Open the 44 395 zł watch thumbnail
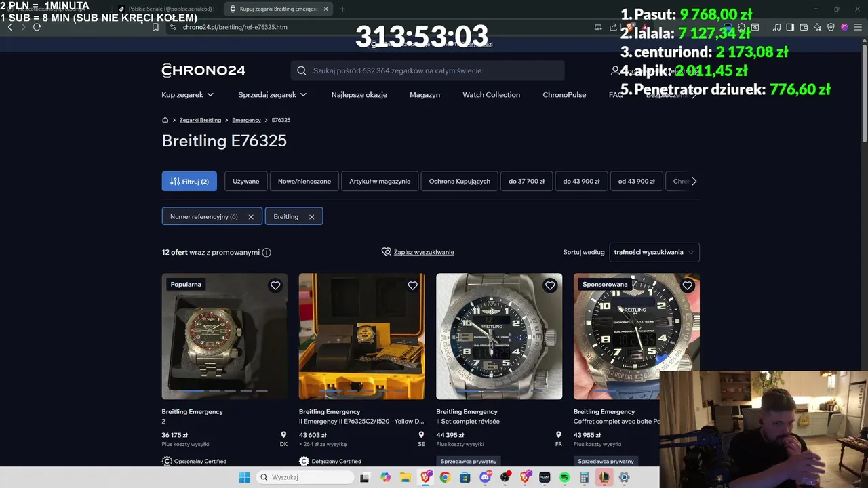 pos(499,336)
